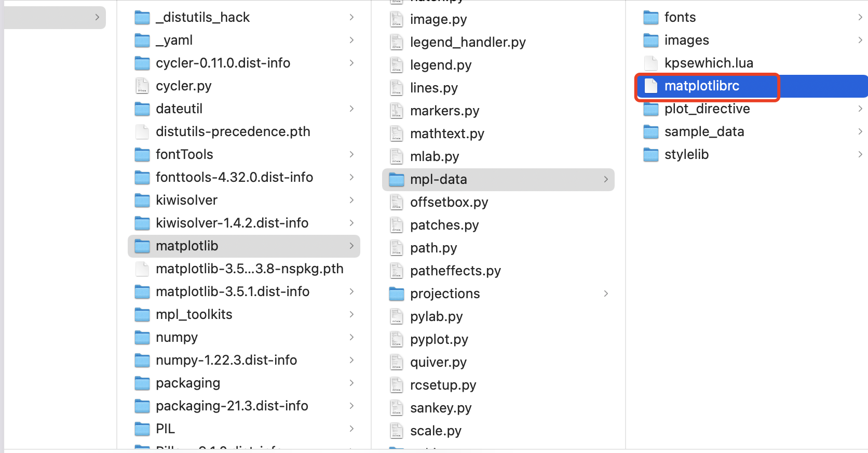This screenshot has width=868, height=453.
Task: Click the projections folder icon
Action: [x=397, y=294]
